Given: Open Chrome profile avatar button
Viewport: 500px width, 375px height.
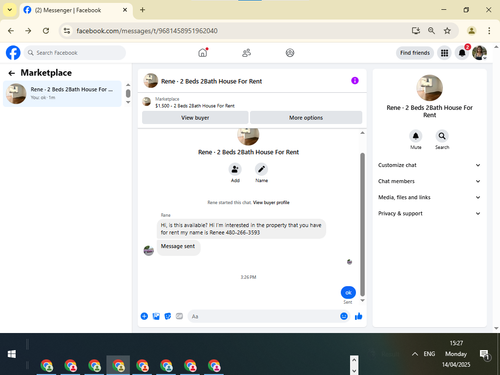Looking at the screenshot, I should click(x=471, y=31).
